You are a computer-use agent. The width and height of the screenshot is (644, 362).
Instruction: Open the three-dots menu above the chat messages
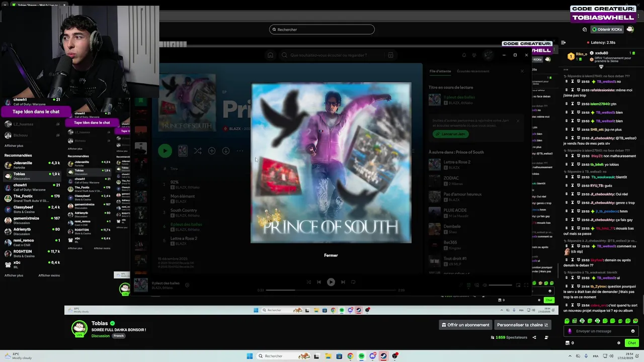pyautogui.click(x=566, y=70)
